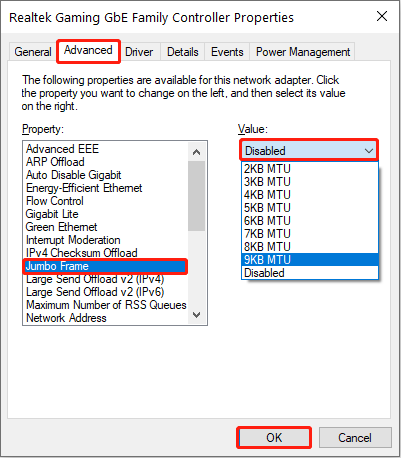Collapse the Value dropdown showing Disabled

309,151
